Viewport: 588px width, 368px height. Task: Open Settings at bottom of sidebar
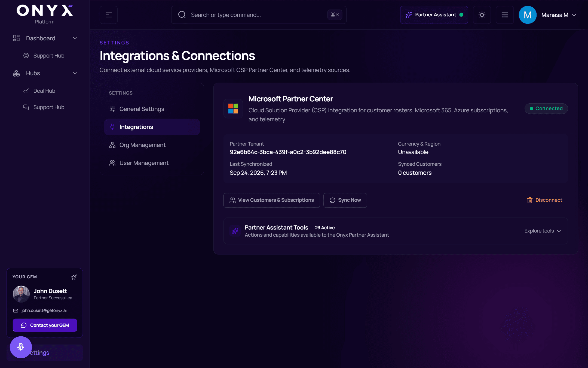click(45, 352)
